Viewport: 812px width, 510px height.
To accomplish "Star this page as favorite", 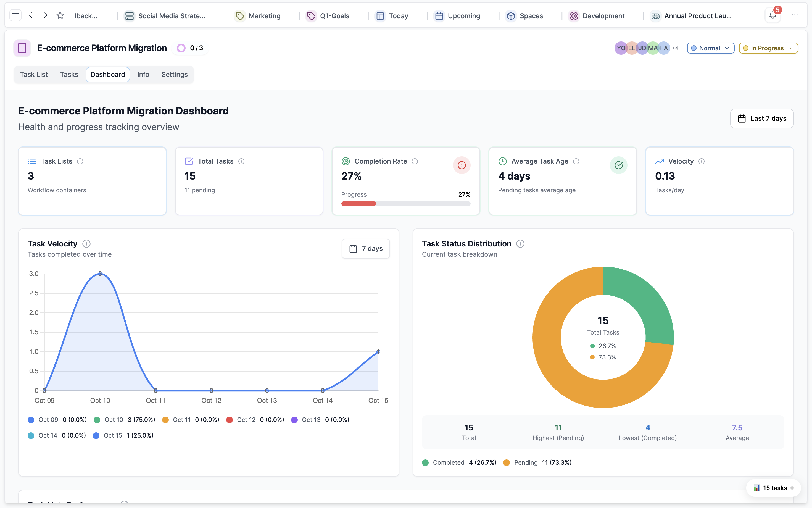I will click(60, 15).
